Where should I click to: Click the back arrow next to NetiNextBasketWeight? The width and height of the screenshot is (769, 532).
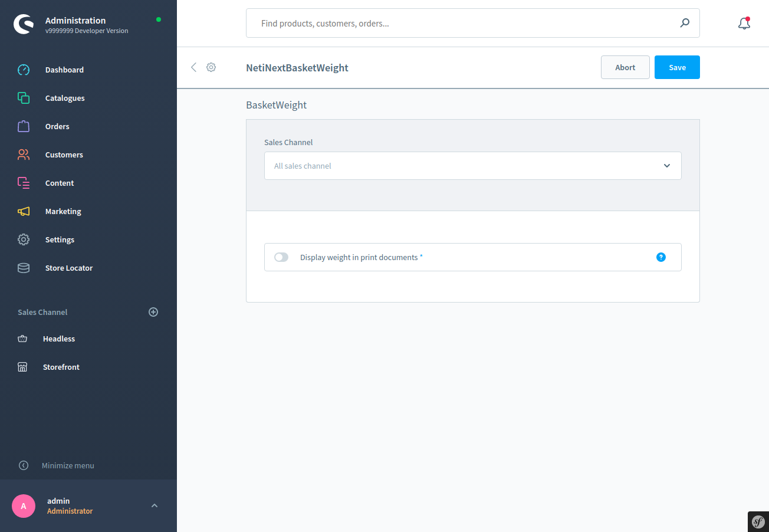coord(193,67)
